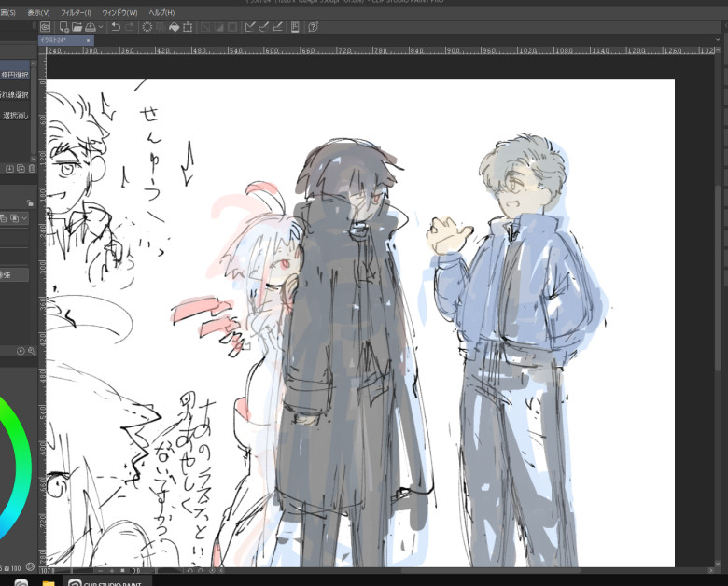This screenshot has height=586, width=728.
Task: Click the invert selection icon
Action: [x=218, y=27]
